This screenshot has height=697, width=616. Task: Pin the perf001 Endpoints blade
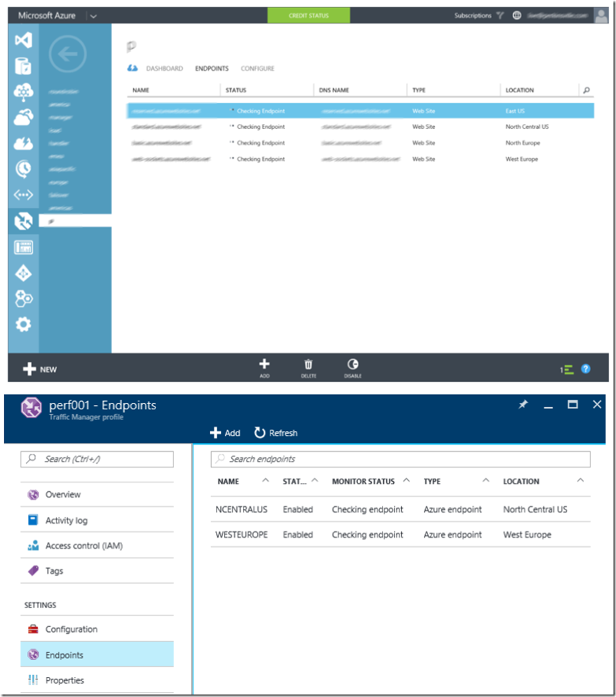click(523, 405)
